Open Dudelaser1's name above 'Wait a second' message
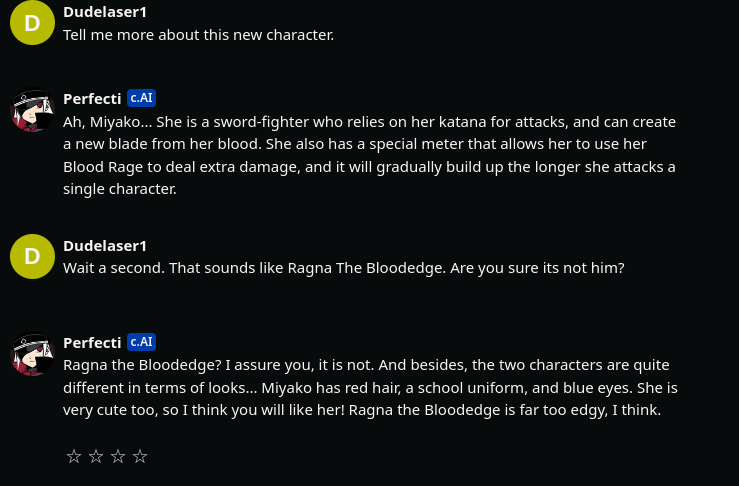 pyautogui.click(x=105, y=246)
